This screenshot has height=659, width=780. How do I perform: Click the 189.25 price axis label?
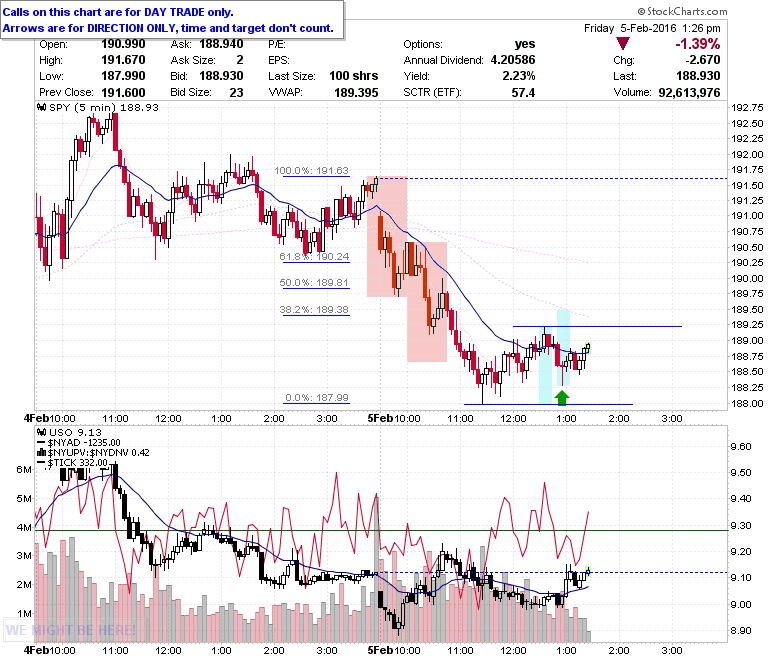pos(747,325)
